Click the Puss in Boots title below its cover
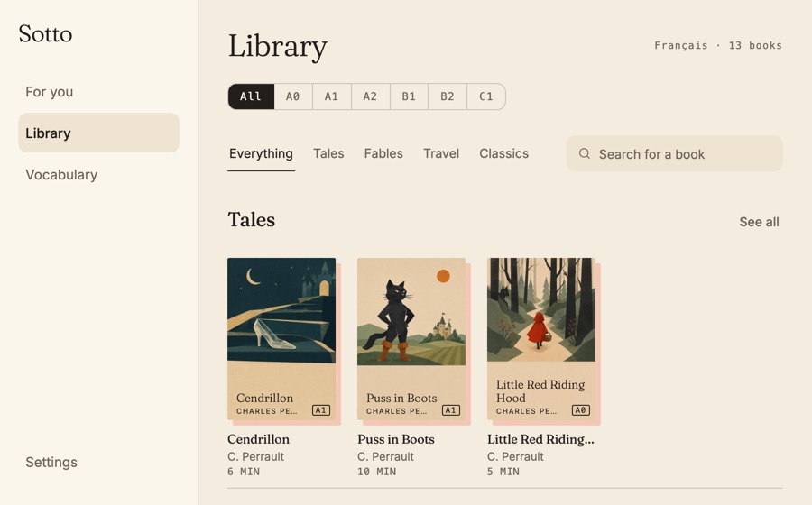Viewport: 812px width, 505px height. click(396, 439)
